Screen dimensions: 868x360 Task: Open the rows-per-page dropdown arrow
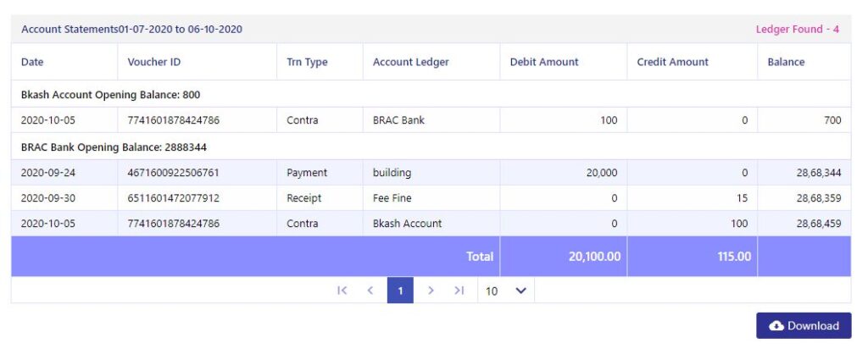coord(521,291)
